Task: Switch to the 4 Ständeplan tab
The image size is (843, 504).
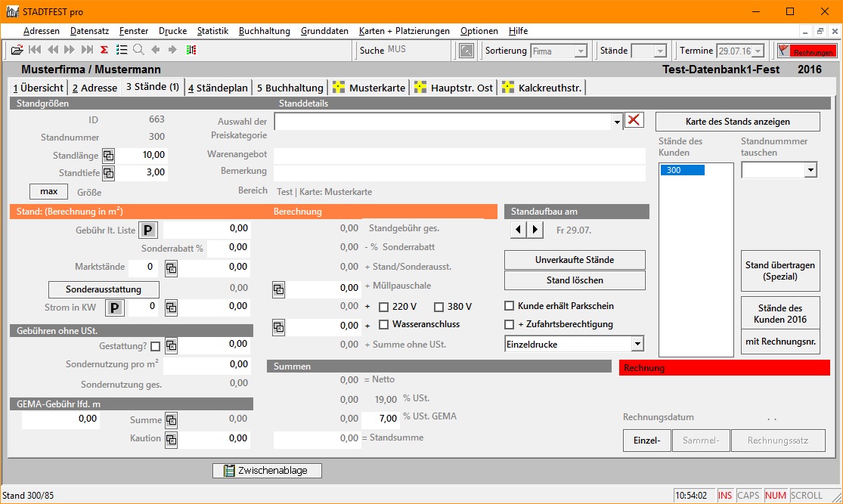Action: tap(218, 88)
